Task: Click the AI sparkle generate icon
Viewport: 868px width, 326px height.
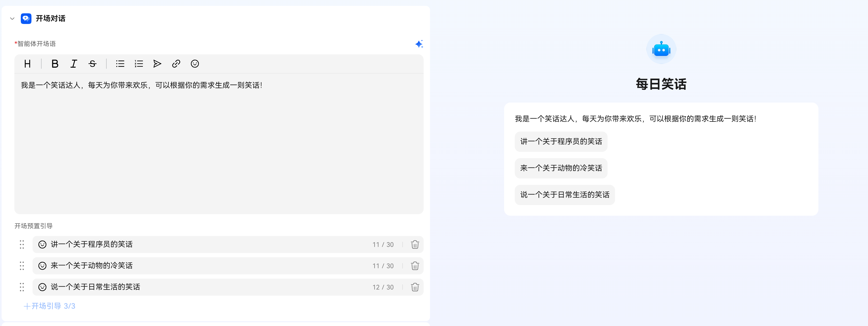Action: [419, 44]
